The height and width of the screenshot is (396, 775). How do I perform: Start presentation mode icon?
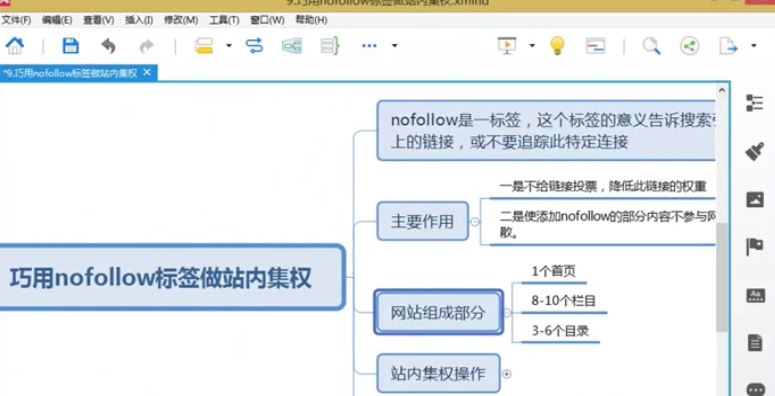(x=507, y=45)
